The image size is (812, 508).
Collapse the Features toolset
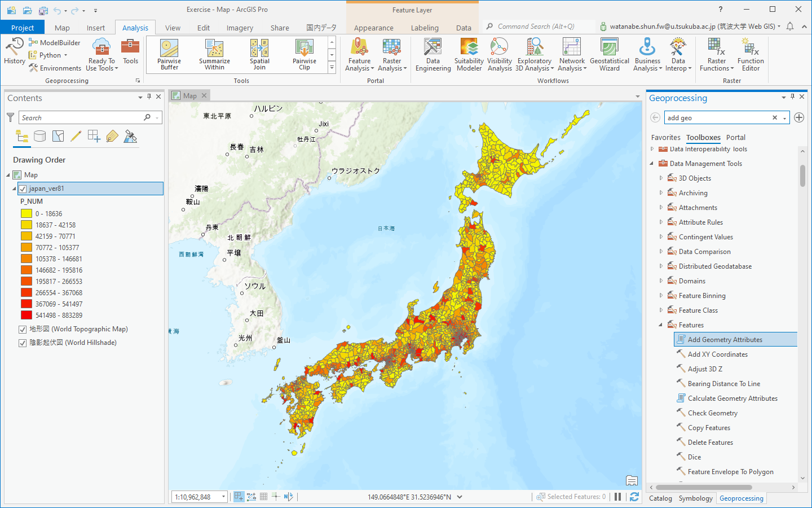click(x=661, y=325)
